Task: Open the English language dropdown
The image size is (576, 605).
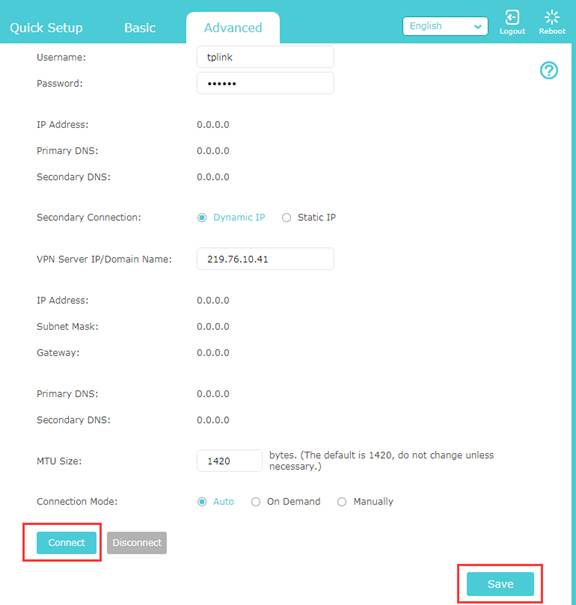Action: click(x=445, y=26)
